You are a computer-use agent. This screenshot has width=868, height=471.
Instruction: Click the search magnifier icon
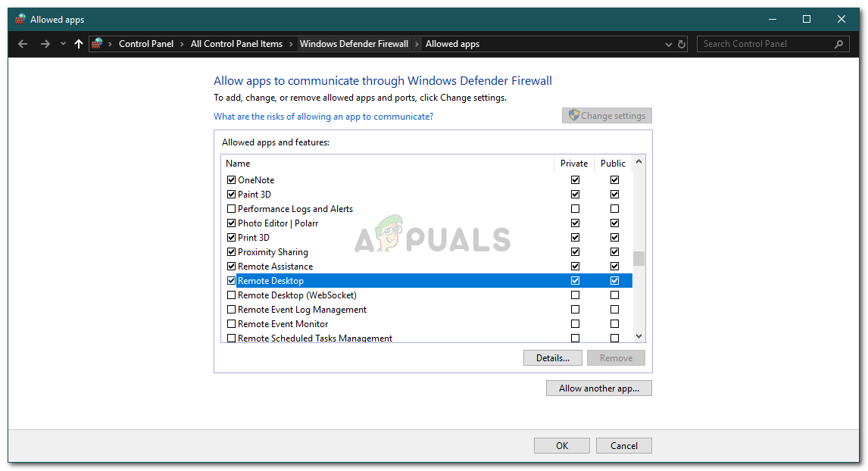click(x=838, y=44)
